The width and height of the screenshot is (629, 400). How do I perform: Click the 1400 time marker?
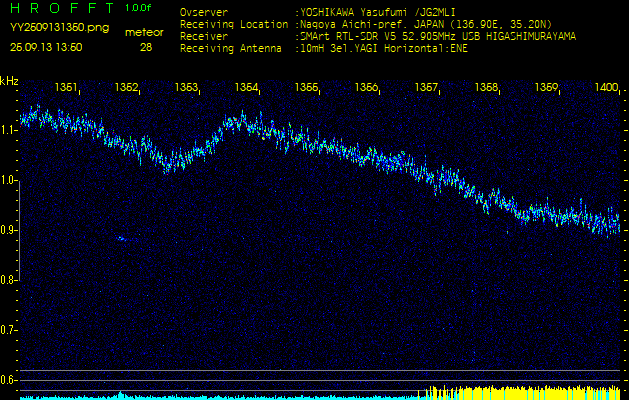(606, 88)
